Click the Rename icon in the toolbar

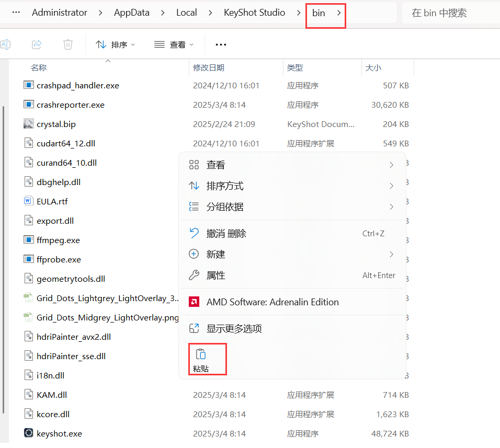coord(5,44)
